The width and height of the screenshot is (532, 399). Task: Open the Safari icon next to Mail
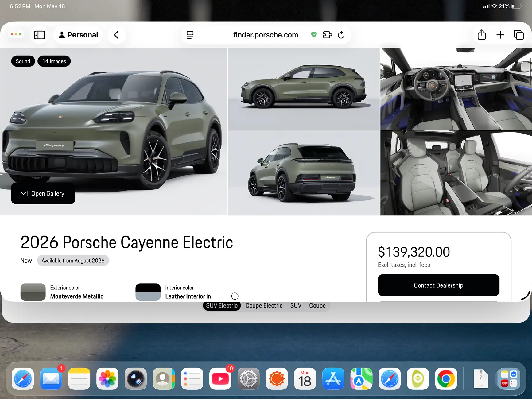click(x=23, y=379)
